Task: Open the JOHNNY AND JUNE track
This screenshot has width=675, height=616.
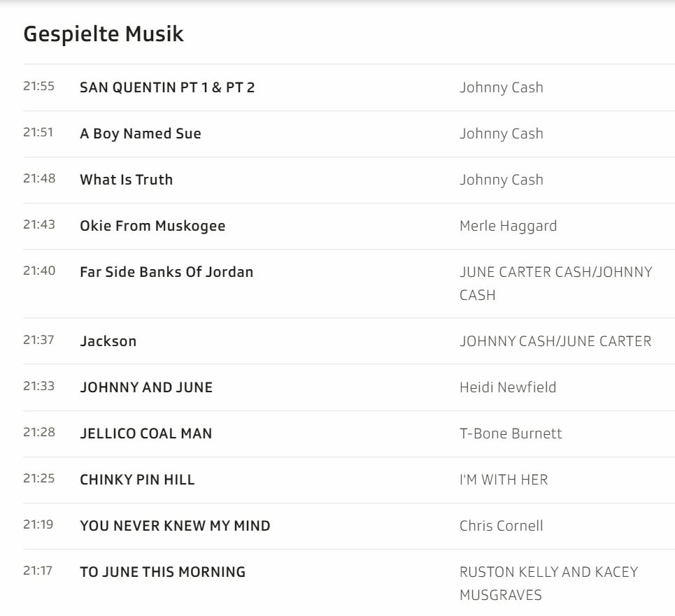Action: (146, 387)
